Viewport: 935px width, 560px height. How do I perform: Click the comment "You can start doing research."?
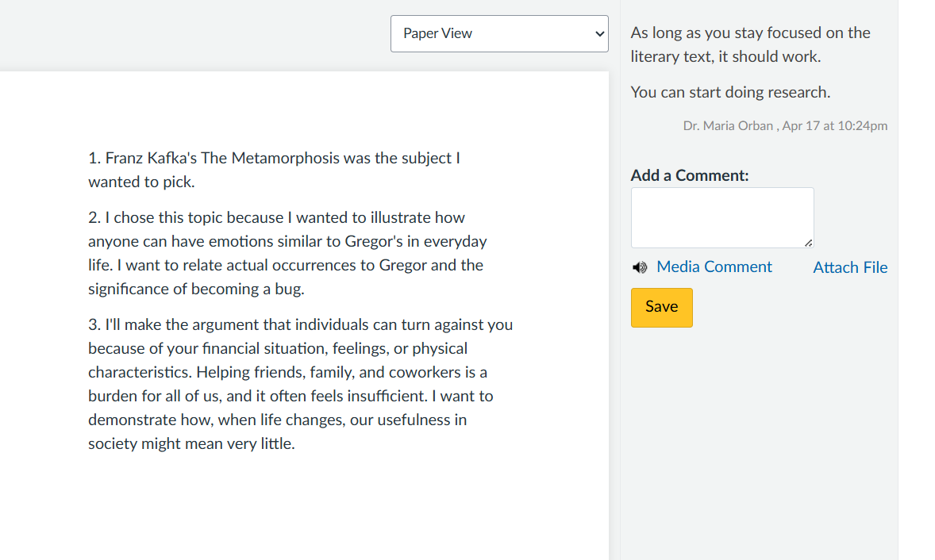point(730,92)
